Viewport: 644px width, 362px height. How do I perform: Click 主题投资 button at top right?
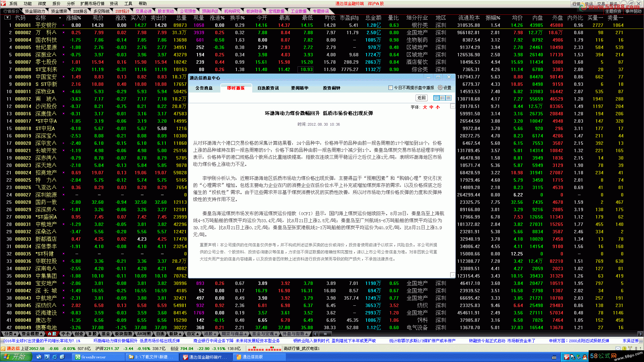pos(613,11)
